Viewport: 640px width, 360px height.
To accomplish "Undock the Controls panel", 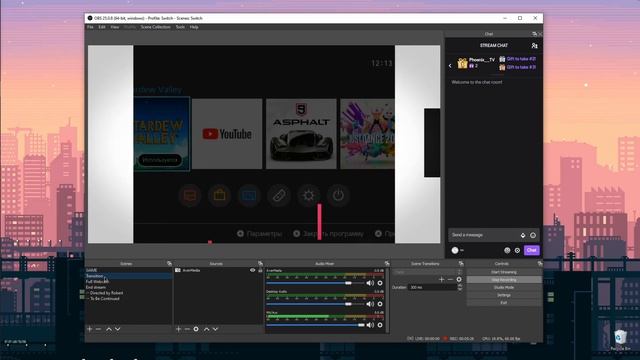I will (540, 264).
